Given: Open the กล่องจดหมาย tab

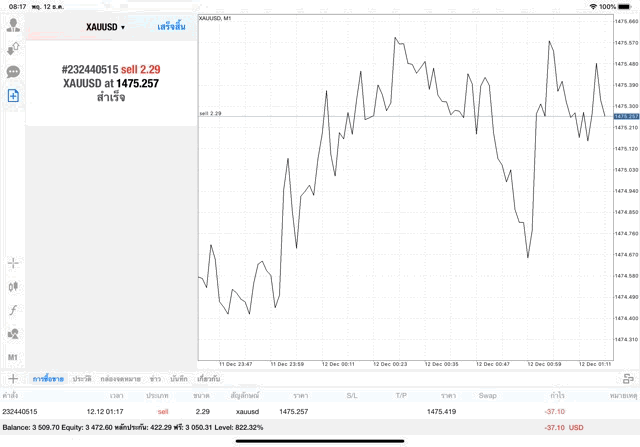Looking at the screenshot, I should pyautogui.click(x=121, y=379).
